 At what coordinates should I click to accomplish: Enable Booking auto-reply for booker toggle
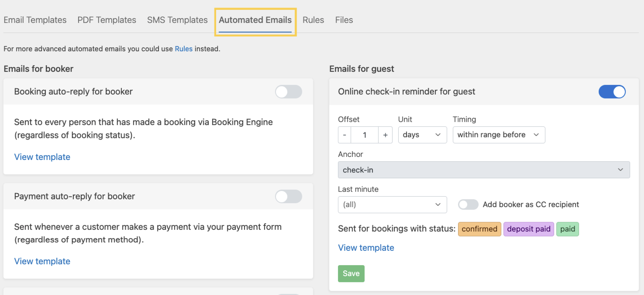(288, 92)
